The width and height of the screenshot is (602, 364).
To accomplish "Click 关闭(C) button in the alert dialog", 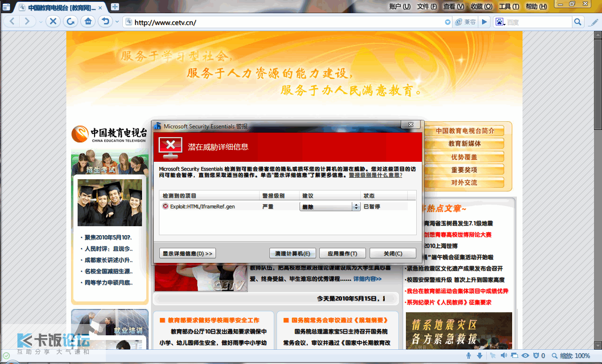I will pos(393,253).
